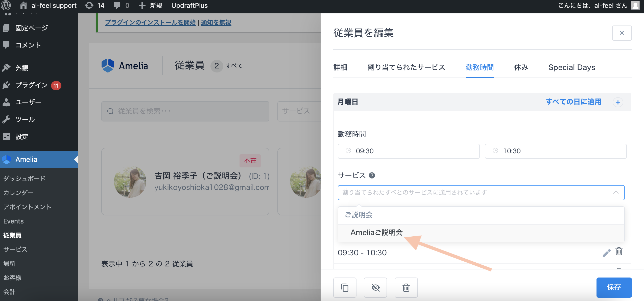Viewport: 644px width, 301px height.
Task: Select Ameliaご説明会 from dropdown list
Action: (376, 232)
